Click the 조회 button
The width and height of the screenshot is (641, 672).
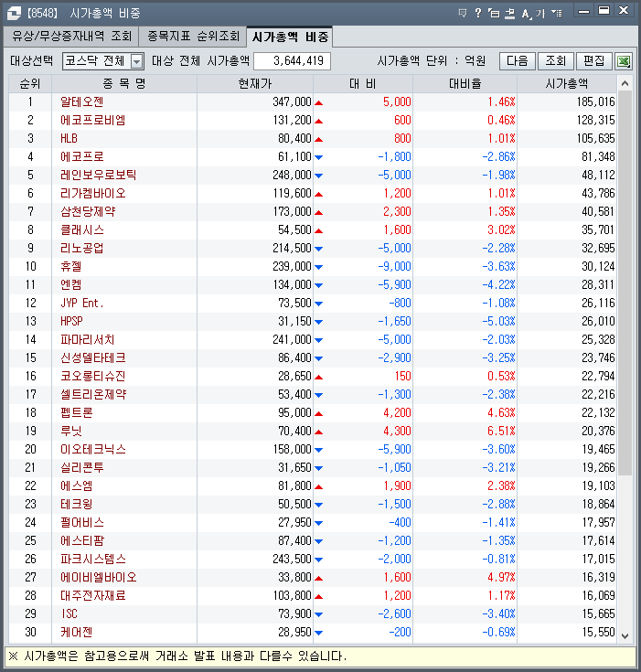point(556,61)
